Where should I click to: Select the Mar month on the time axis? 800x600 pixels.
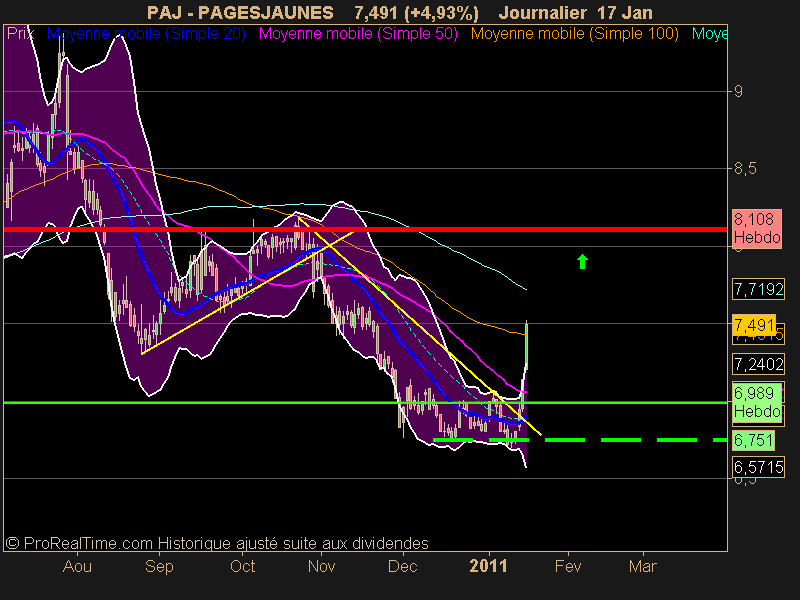(x=643, y=566)
